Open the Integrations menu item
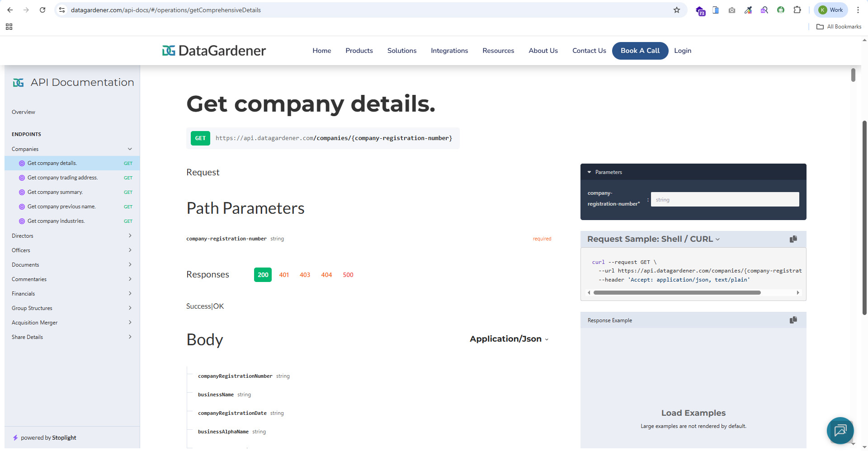Screen dimensions: 868x451 pos(449,51)
